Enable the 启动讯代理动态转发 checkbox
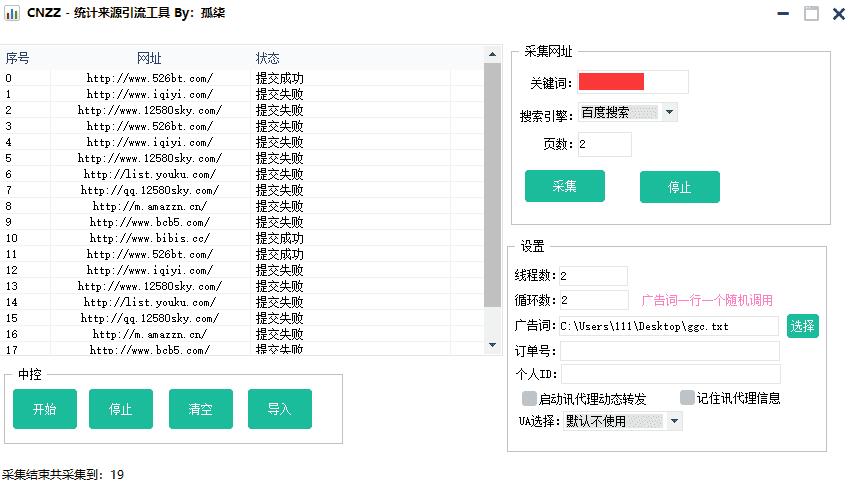Screen dimensions: 851x482 point(530,398)
